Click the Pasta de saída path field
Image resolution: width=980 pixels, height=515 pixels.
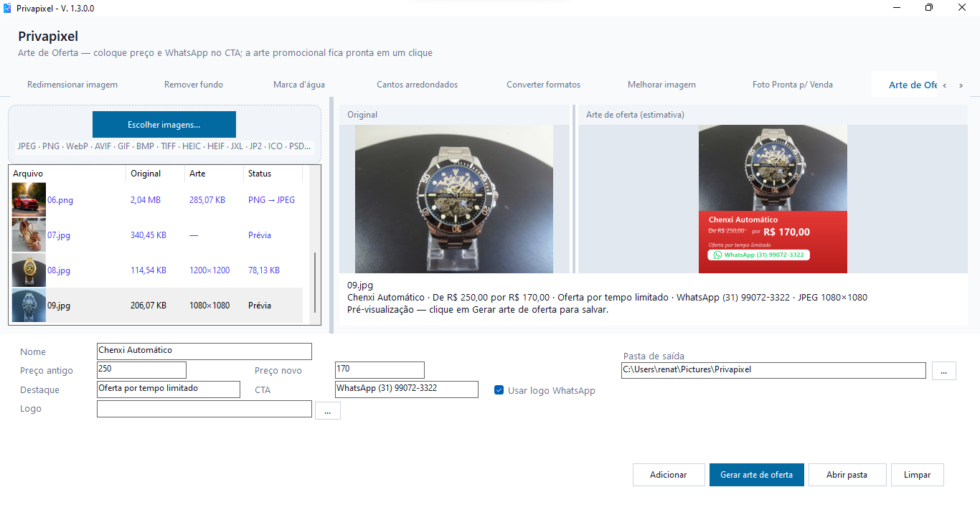coord(774,370)
